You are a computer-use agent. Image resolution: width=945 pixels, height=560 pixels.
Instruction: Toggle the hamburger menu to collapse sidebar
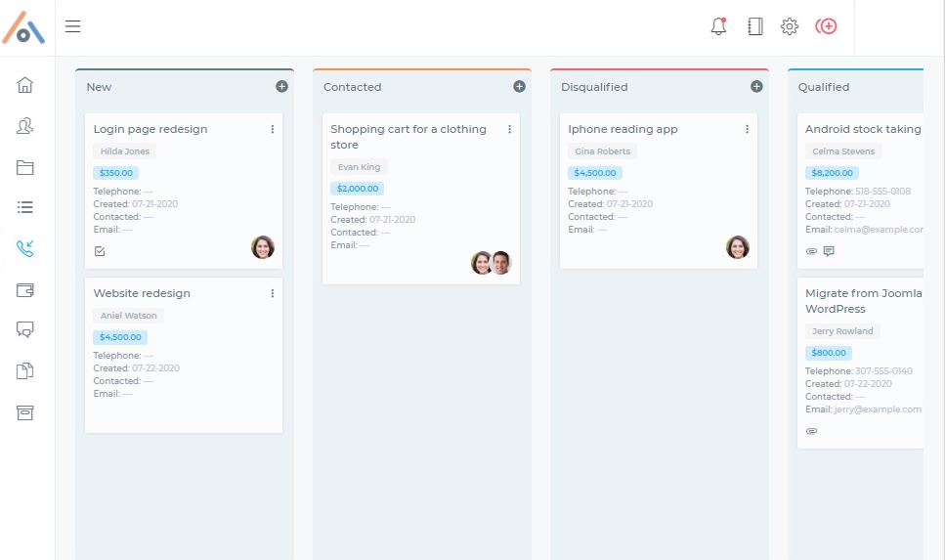[73, 26]
